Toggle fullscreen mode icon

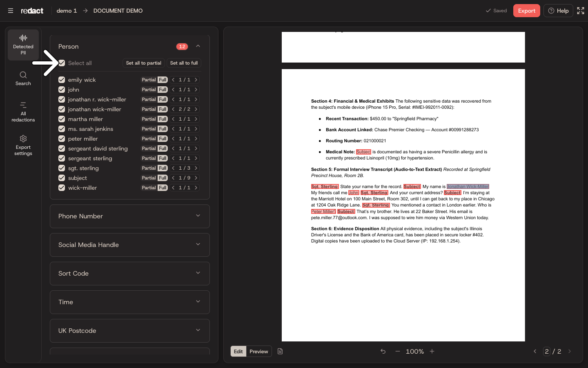[581, 11]
